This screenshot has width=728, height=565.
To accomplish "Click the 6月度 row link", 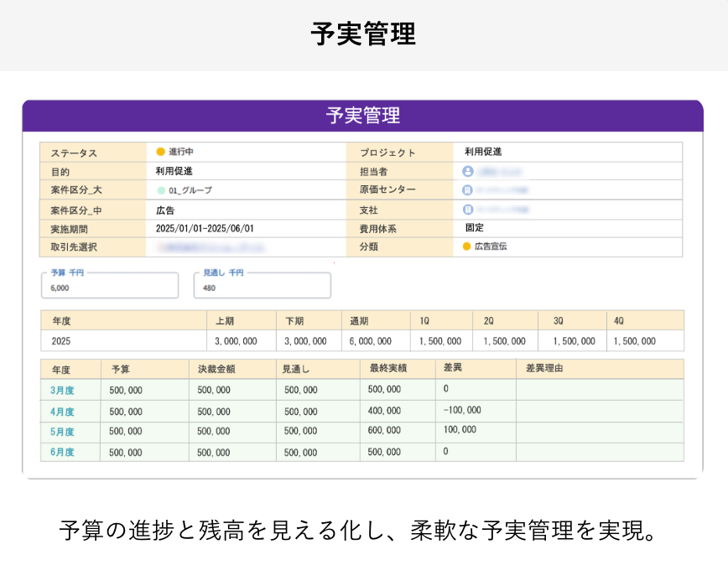I will click(x=60, y=453).
